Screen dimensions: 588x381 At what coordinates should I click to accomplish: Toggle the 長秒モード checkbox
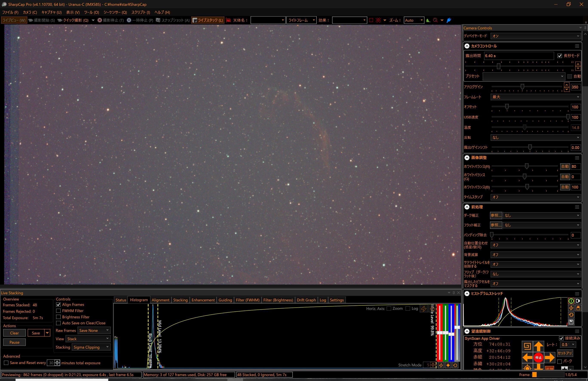pos(560,56)
